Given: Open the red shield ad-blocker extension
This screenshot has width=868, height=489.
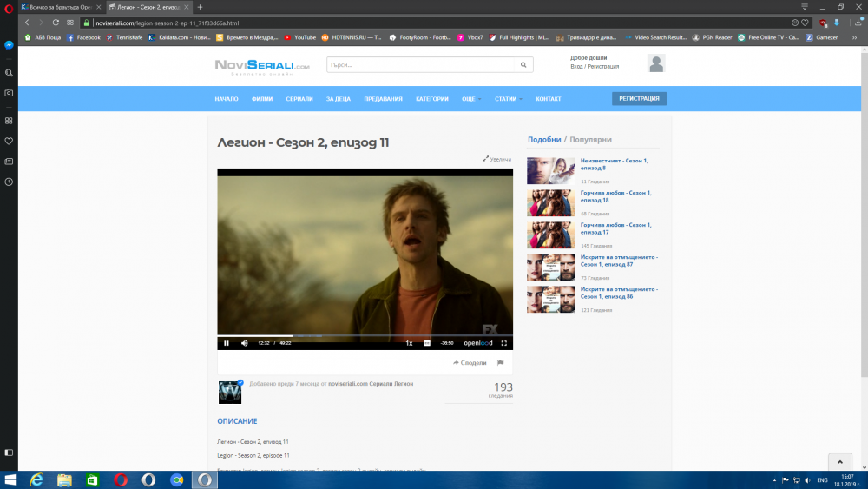Looking at the screenshot, I should pos(823,23).
